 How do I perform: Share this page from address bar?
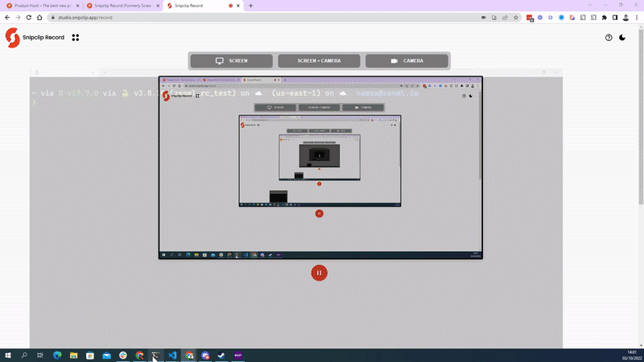tap(506, 18)
